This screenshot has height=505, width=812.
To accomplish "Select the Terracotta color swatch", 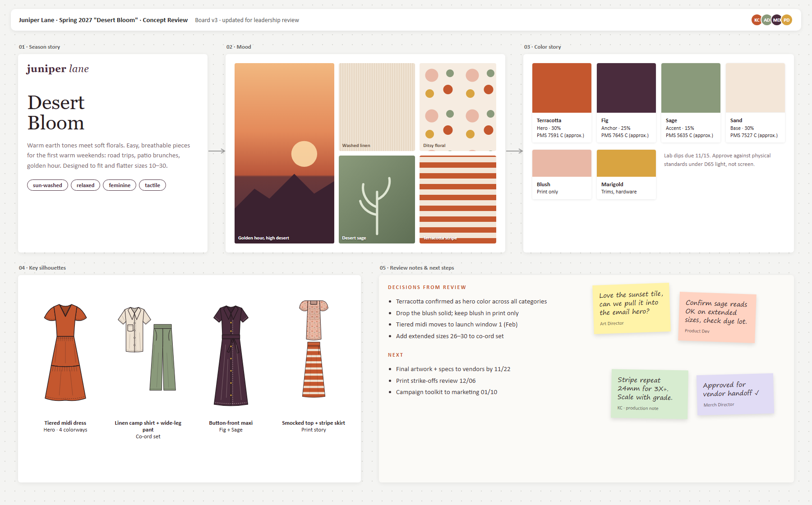I will (562, 103).
